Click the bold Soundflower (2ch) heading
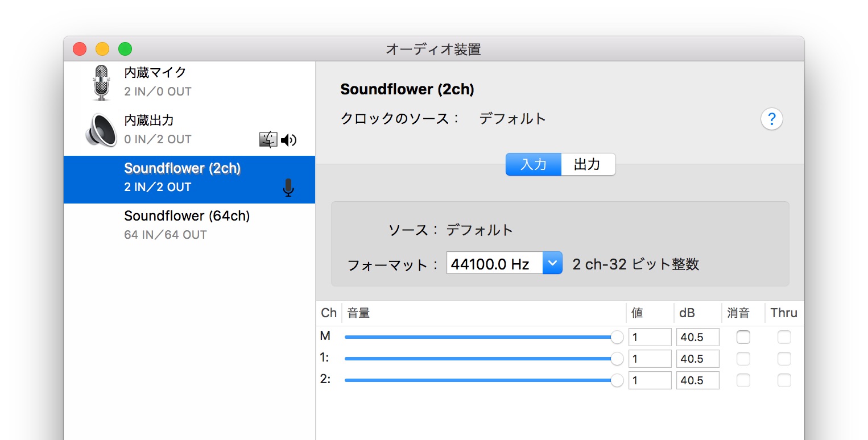The image size is (868, 440). coord(407,89)
